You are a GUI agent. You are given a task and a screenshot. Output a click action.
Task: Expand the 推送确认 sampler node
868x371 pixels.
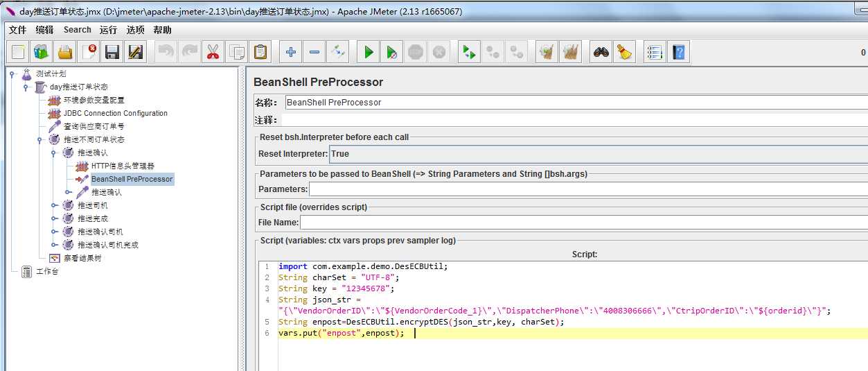click(68, 192)
